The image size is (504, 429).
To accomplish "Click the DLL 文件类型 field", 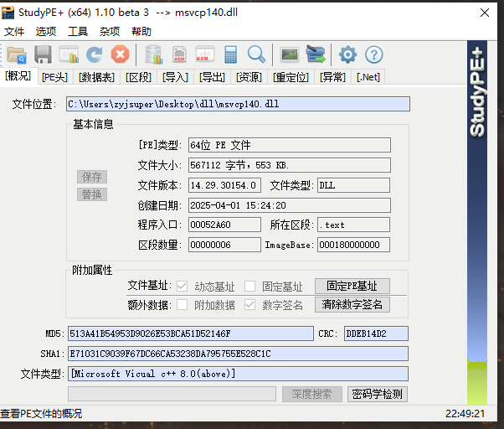I will (x=353, y=185).
